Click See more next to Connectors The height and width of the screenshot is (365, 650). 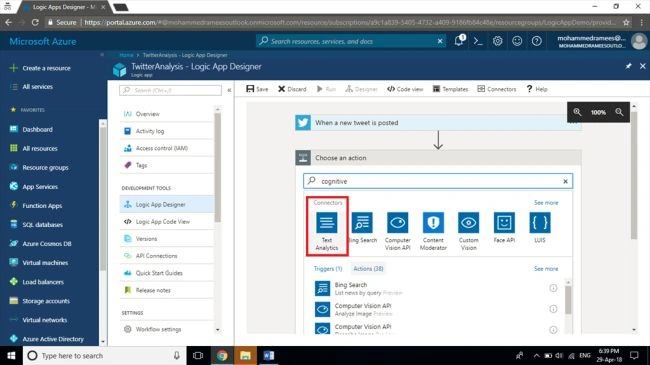pos(546,203)
